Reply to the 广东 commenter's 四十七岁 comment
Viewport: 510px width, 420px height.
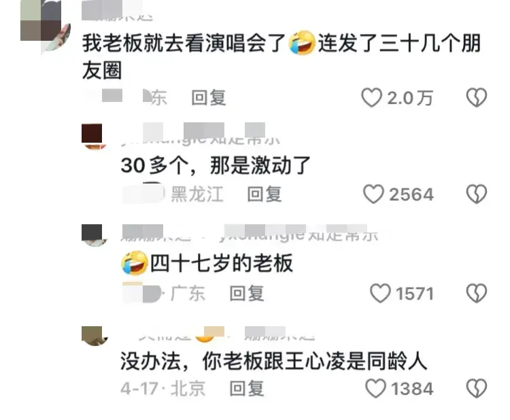click(x=247, y=293)
